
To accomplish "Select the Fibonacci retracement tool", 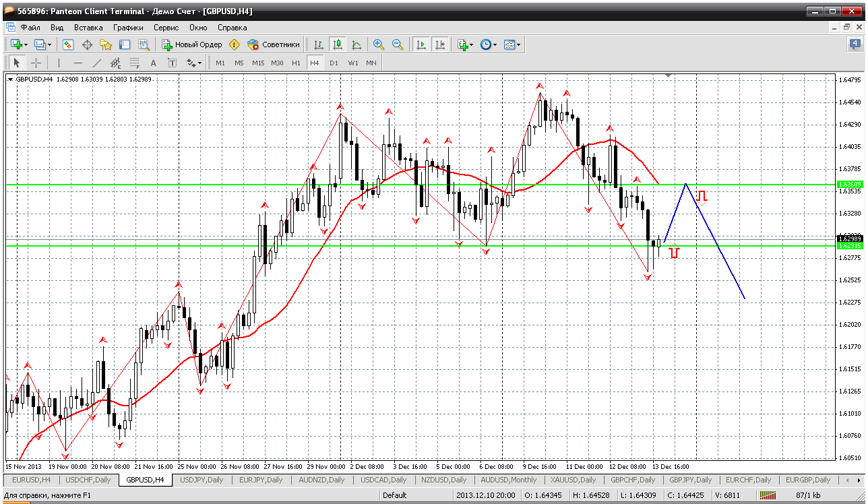I will coord(134,63).
